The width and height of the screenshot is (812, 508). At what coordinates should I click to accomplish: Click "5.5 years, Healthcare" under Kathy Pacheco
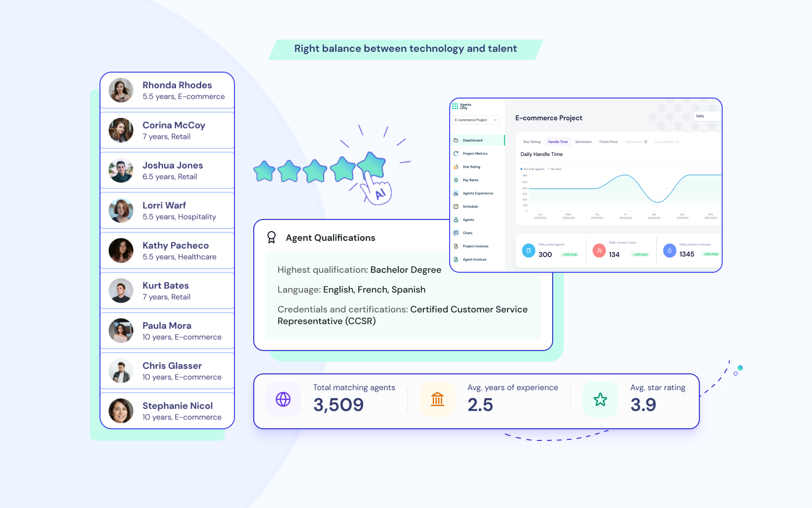click(179, 257)
